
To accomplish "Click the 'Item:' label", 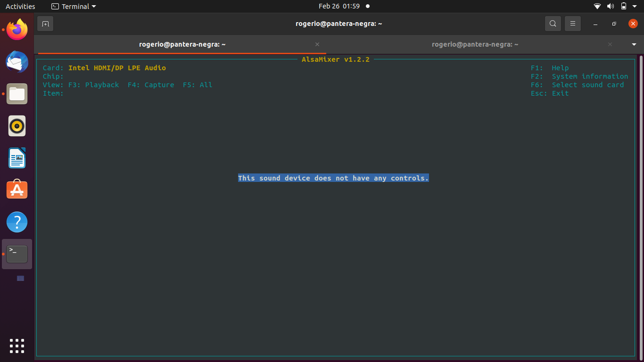I will click(x=53, y=93).
